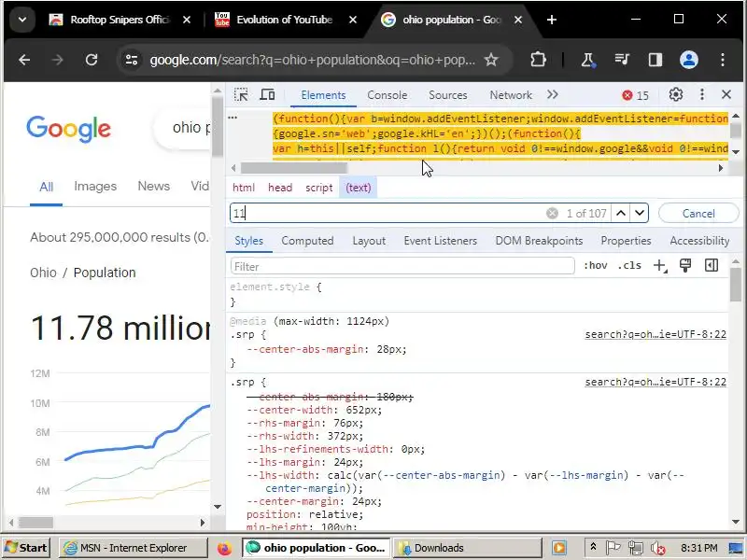The width and height of the screenshot is (747, 560).
Task: Open the Windows Start button
Action: [x=27, y=548]
